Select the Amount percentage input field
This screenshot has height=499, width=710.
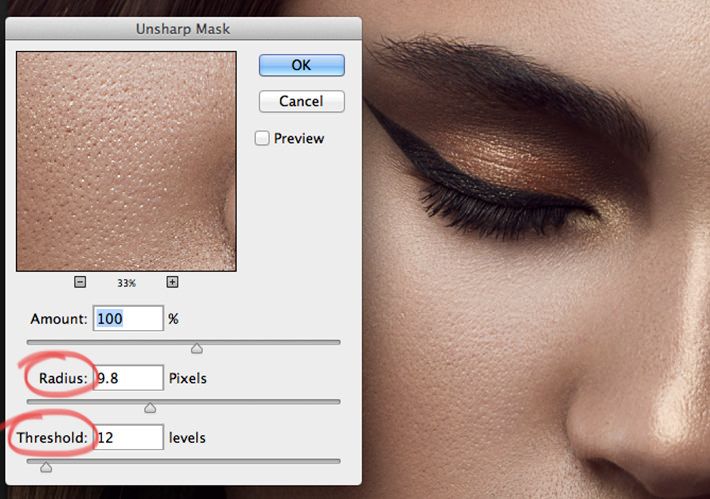click(128, 318)
